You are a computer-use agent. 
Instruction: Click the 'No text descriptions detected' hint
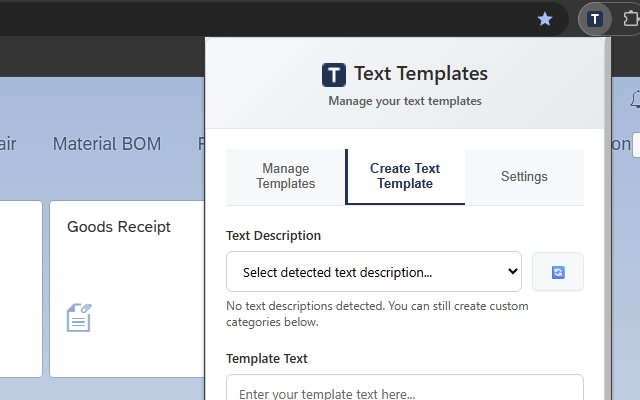tap(377, 314)
